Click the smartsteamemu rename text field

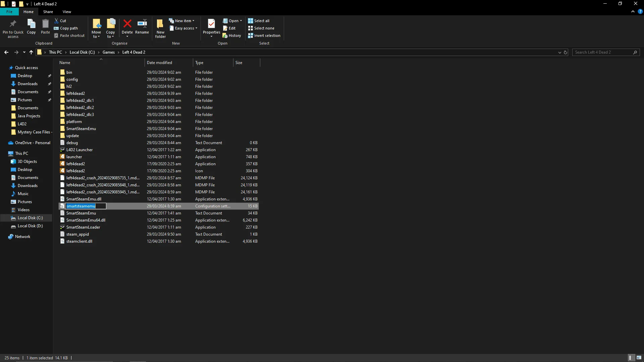[x=86, y=206]
